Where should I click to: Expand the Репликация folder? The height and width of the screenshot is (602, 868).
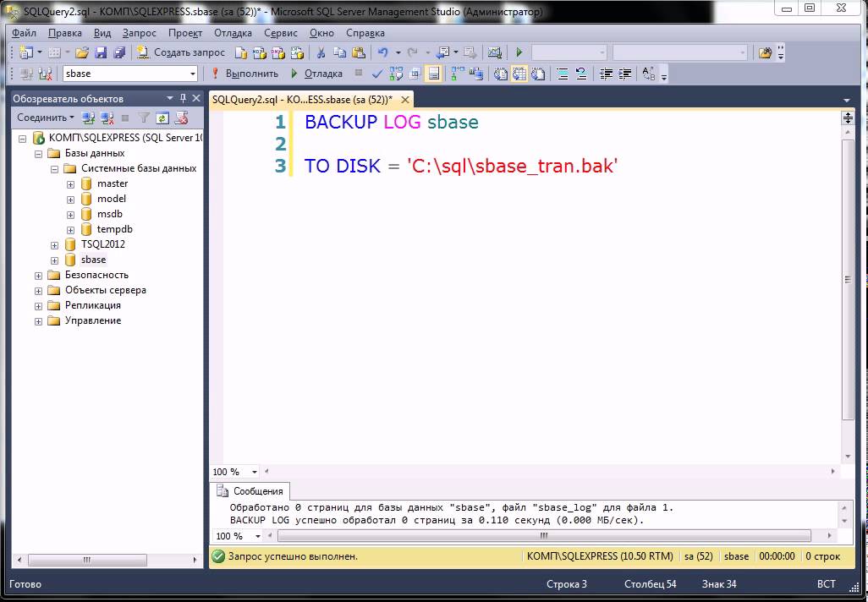coord(38,306)
